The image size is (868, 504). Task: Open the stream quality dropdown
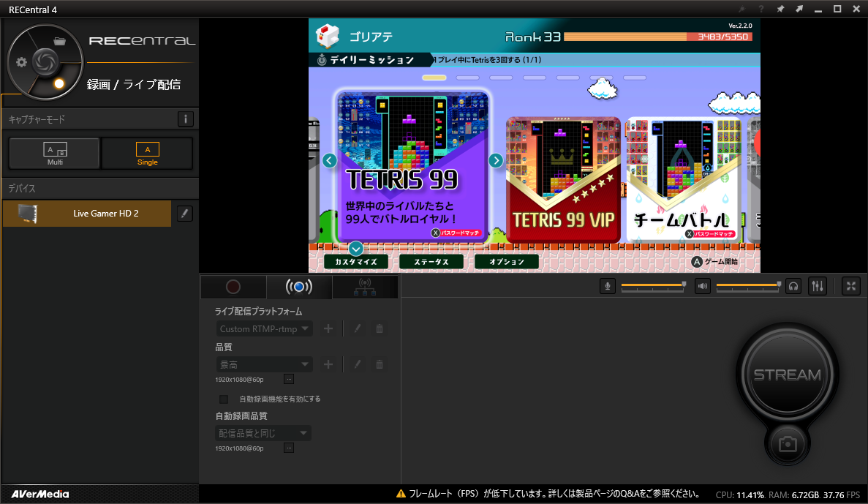click(264, 364)
